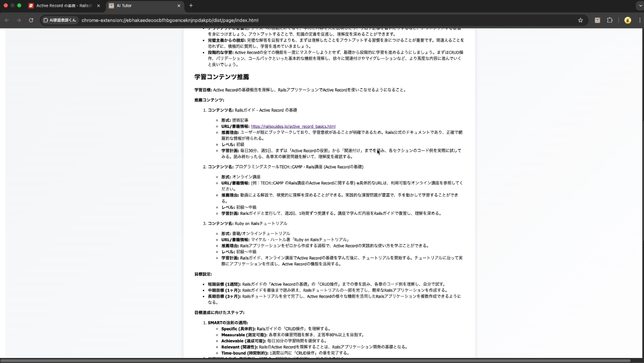Click the 完璧主義からの脱却 bullet
The width and height of the screenshot is (644, 363).
336,43
